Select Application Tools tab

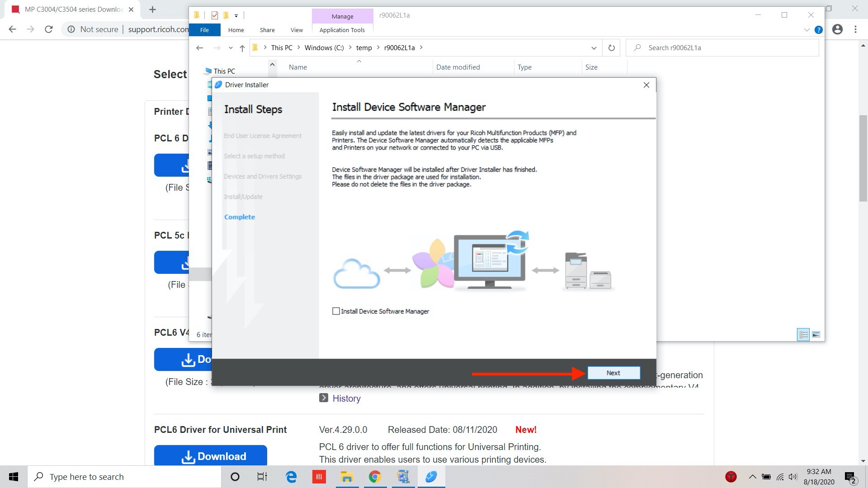tap(342, 30)
